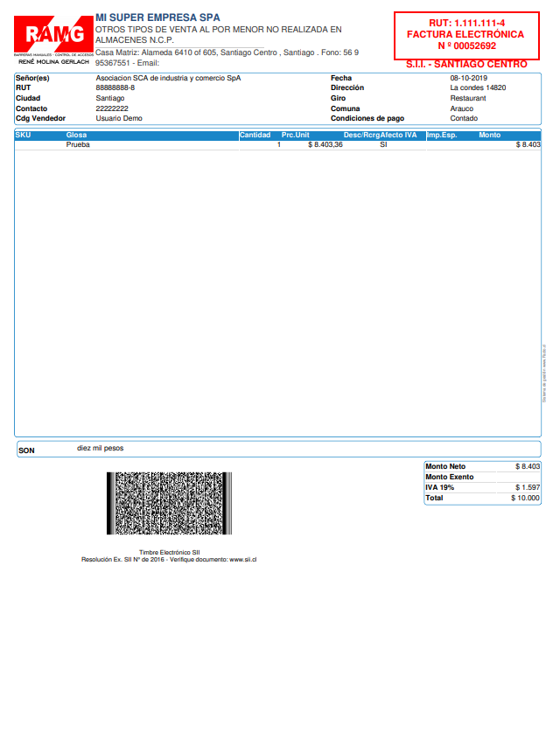
Task: Click 'Fecha' label
Action: coord(341,78)
